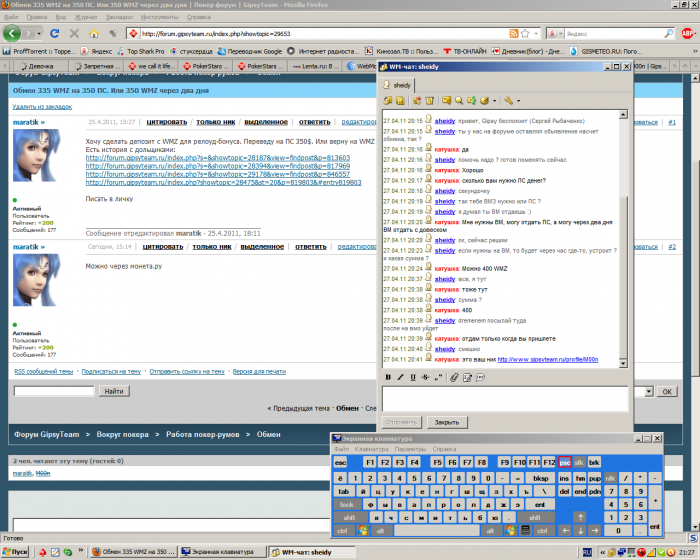The image size is (700, 560).
Task: Click forum search text field
Action: pos(54,391)
